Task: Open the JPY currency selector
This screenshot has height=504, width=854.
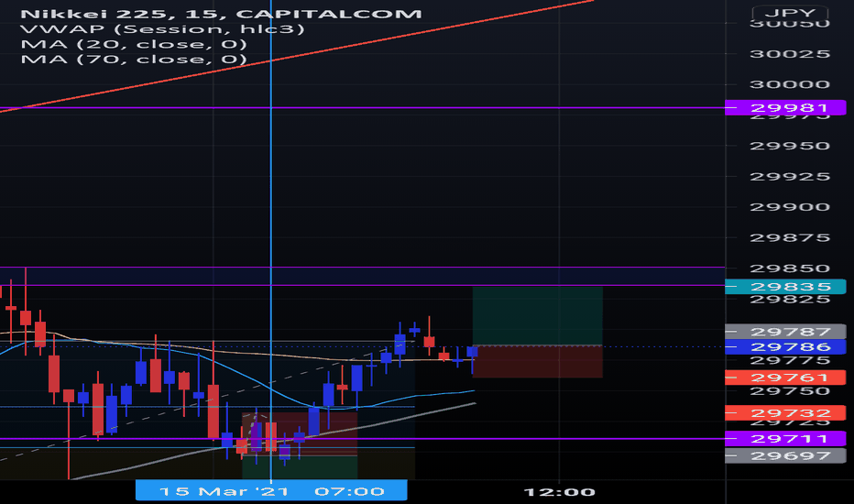Action: click(x=790, y=13)
